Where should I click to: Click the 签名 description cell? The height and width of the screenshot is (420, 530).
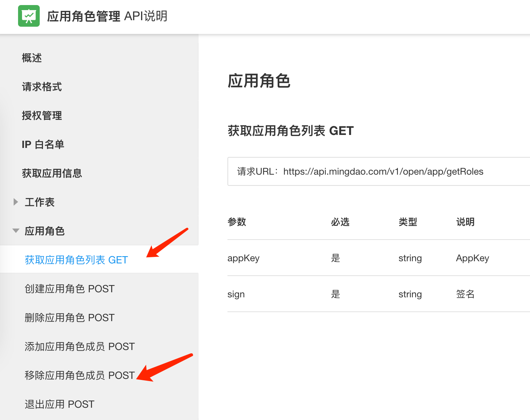tap(465, 294)
